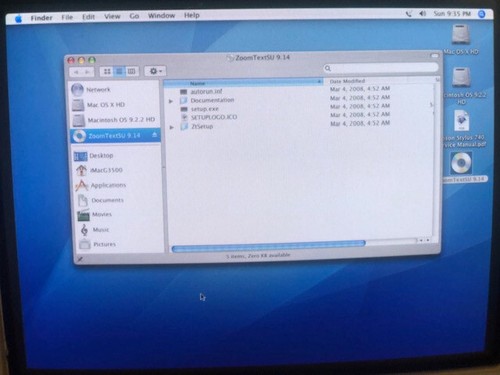Open the View menu in the menu bar
Screen dimensions: 500x375
pos(112,16)
